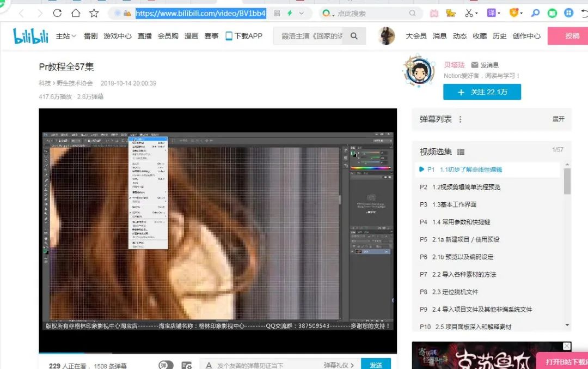Viewport: 588px width, 369px height.
Task: Click the pink 投稿 upload button
Action: pyautogui.click(x=568, y=36)
